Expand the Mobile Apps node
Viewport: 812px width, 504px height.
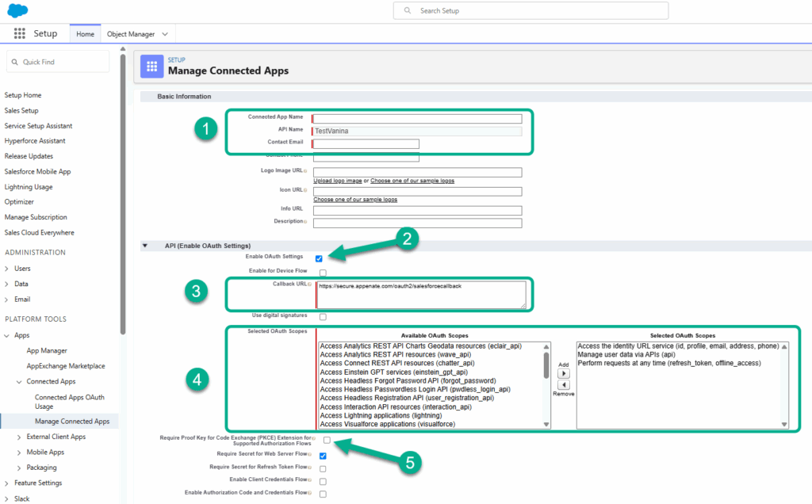tap(19, 452)
